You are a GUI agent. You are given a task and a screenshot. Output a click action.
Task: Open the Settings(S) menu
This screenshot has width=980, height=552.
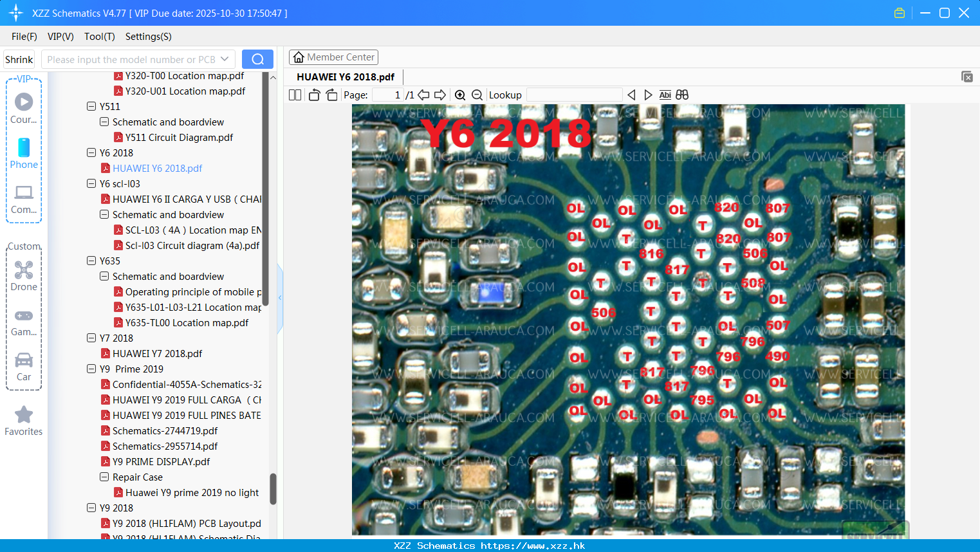[149, 37]
